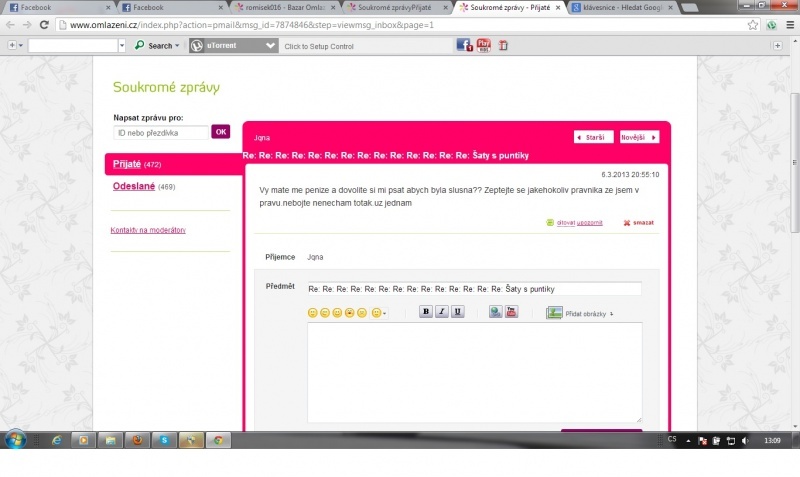800x477 pixels.
Task: Click the insert link globe icon
Action: [495, 312]
